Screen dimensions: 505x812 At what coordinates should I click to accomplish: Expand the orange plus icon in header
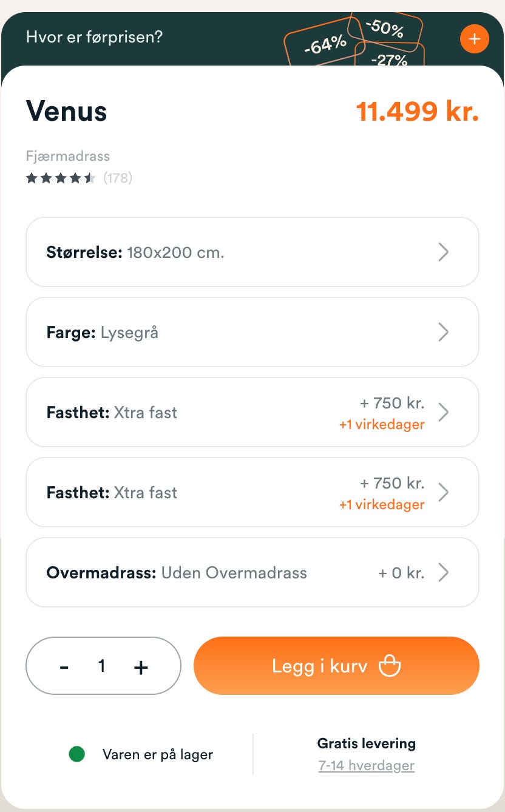(x=474, y=39)
